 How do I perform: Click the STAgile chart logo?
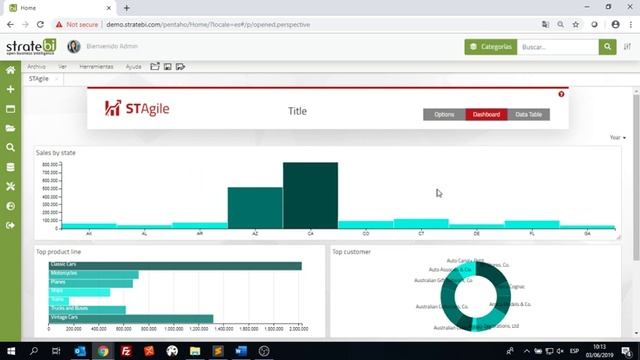(x=137, y=109)
